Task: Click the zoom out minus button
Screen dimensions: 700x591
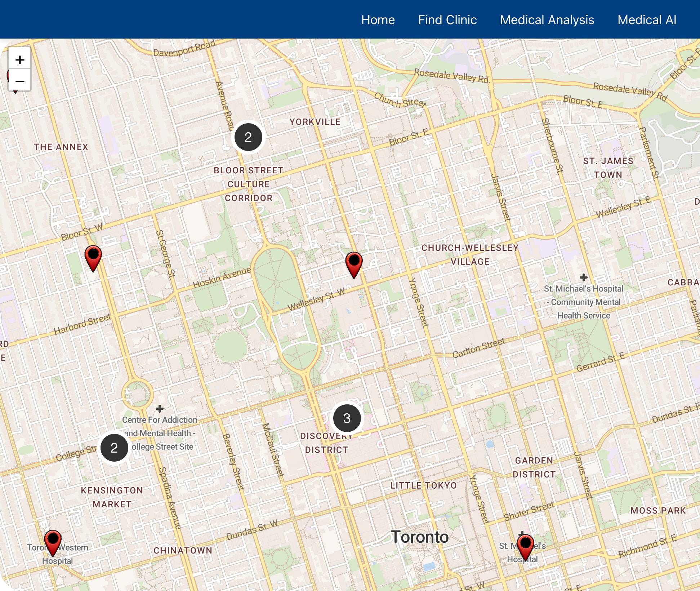Action: click(20, 81)
